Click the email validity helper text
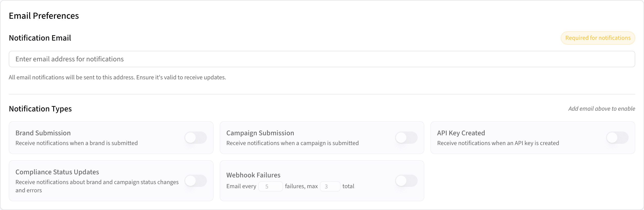The image size is (644, 210). click(x=117, y=77)
